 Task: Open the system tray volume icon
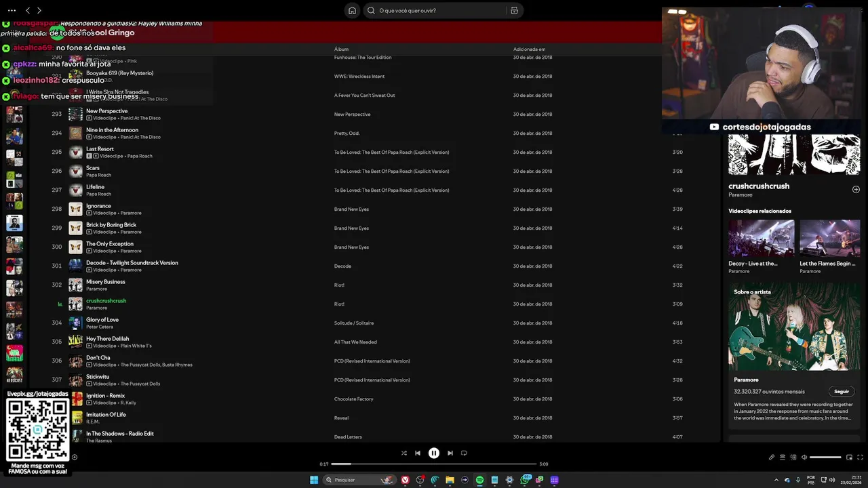click(x=832, y=480)
